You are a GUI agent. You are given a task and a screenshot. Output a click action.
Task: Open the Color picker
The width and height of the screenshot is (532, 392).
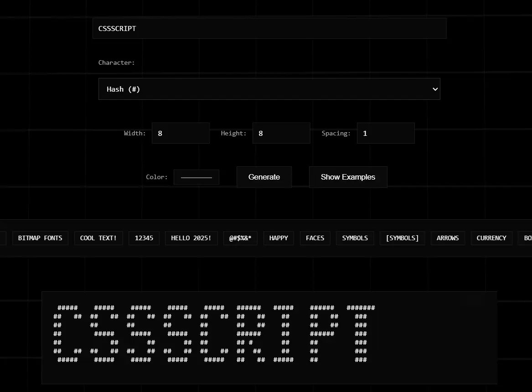pyautogui.click(x=196, y=177)
